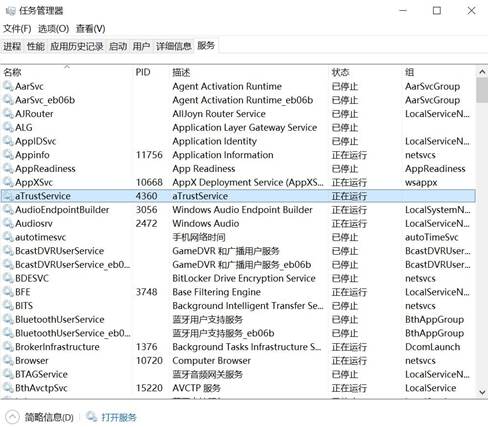Click the scrollbar down arrow

(x=482, y=392)
